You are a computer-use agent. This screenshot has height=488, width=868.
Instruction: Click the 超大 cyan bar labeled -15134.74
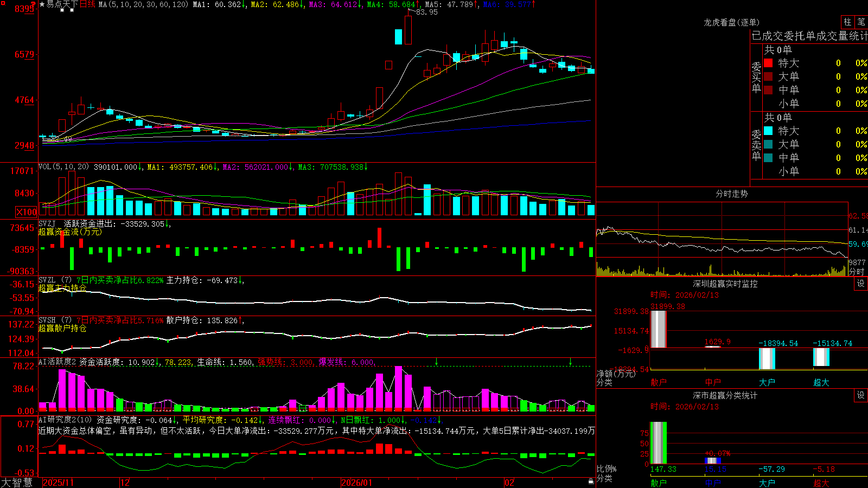click(x=821, y=357)
